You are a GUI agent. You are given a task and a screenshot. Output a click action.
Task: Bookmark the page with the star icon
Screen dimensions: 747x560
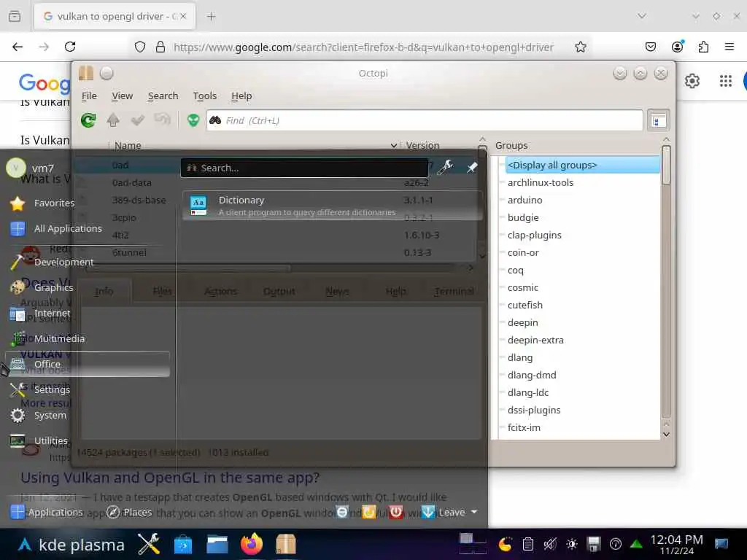pos(580,47)
